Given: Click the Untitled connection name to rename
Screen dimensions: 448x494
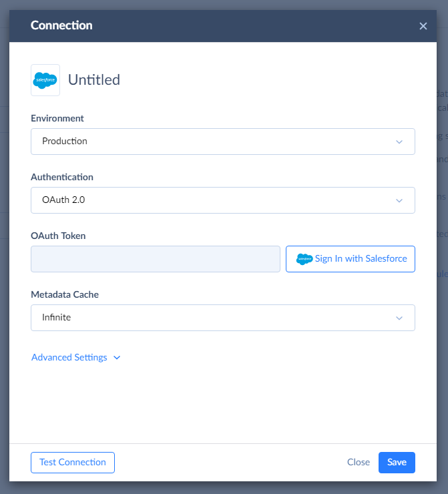Looking at the screenshot, I should tap(94, 79).
